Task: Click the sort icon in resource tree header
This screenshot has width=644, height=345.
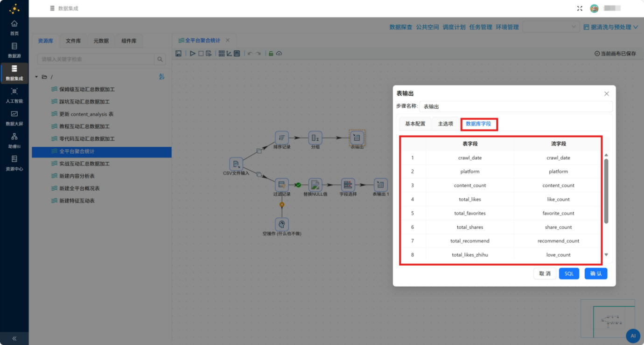Action: pyautogui.click(x=162, y=76)
